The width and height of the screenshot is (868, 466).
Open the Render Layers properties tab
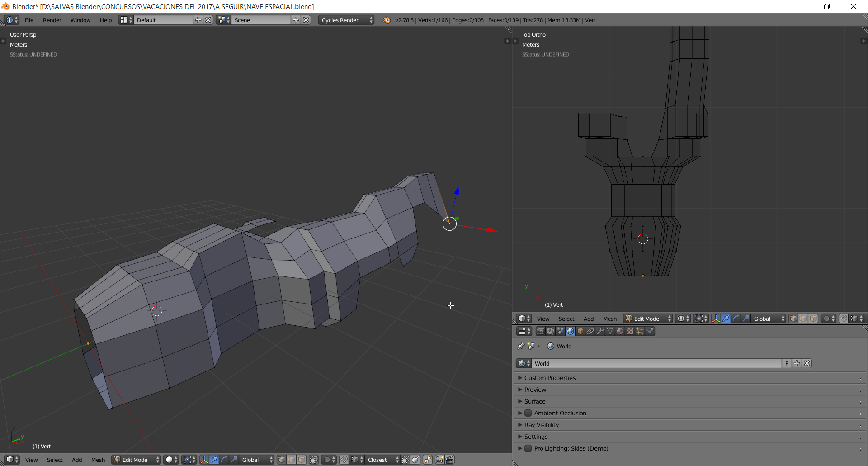[x=550, y=331]
